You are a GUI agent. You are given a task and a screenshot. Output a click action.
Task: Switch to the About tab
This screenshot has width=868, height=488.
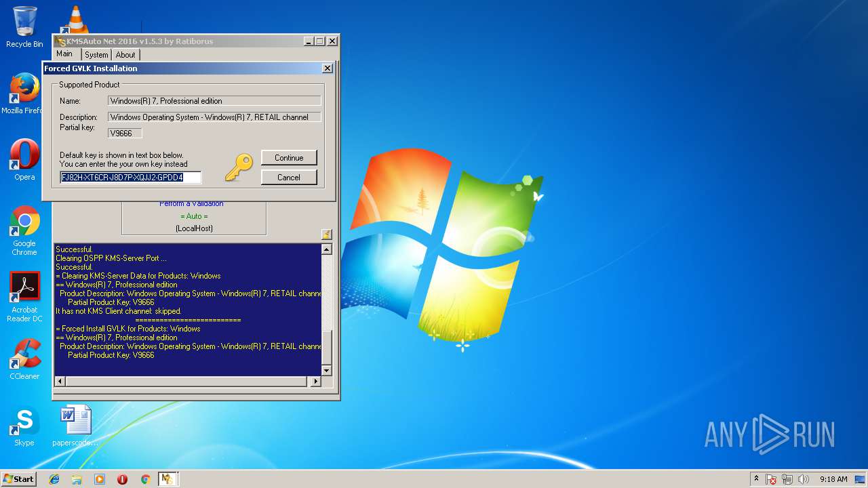125,55
